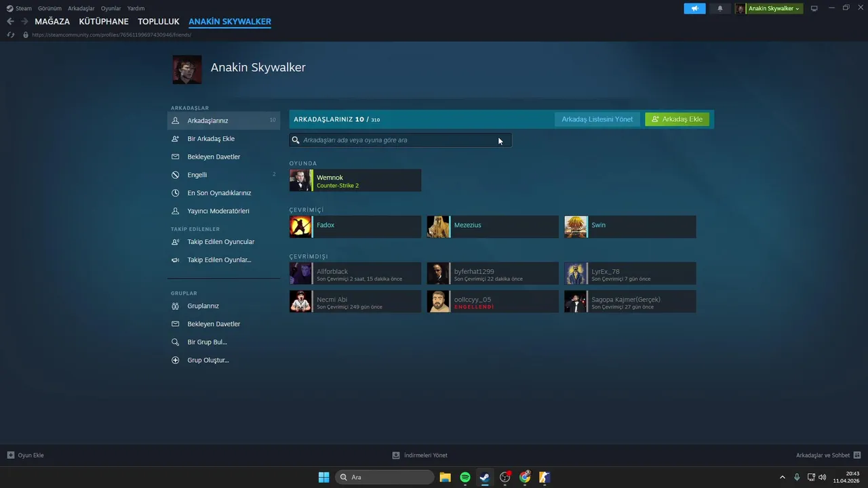The image size is (868, 488).
Task: Click the Oyun Ekle plus icon
Action: tap(10, 455)
